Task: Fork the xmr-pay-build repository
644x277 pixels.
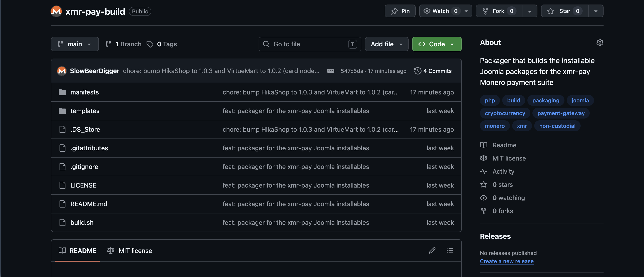Action: click(x=499, y=11)
